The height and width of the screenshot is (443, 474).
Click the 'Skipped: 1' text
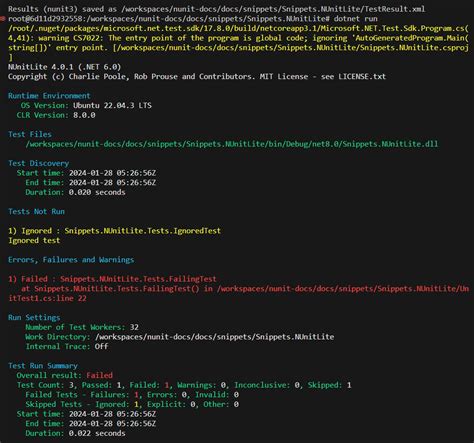[329, 385]
